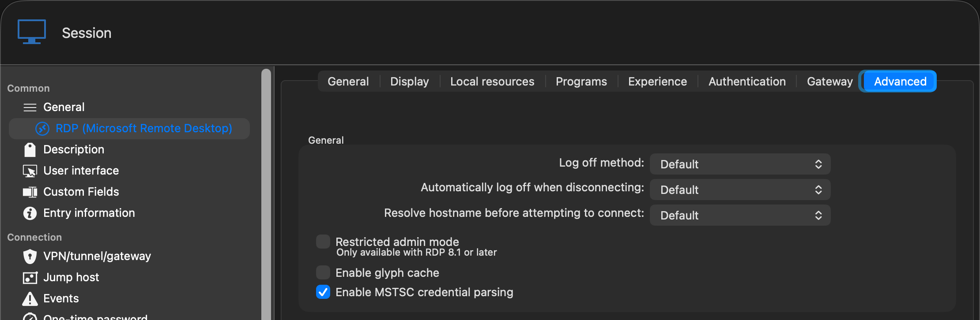Click the Entry information info icon
The height and width of the screenshot is (320, 980).
(30, 213)
